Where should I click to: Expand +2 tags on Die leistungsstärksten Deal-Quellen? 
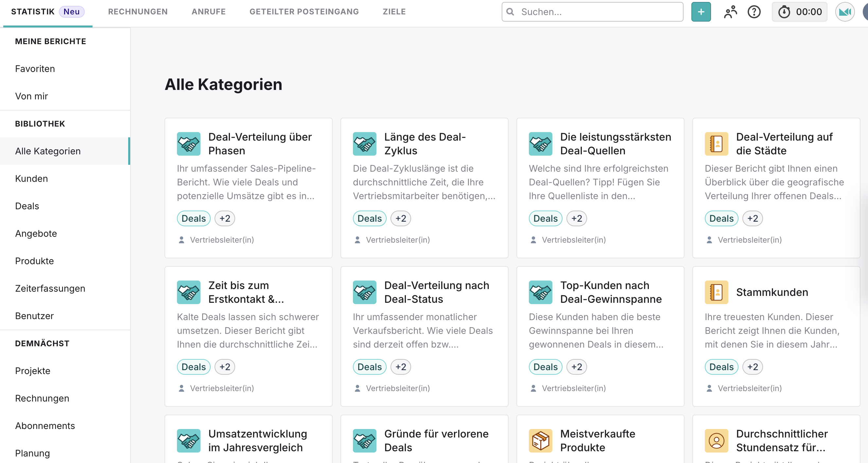pyautogui.click(x=577, y=218)
